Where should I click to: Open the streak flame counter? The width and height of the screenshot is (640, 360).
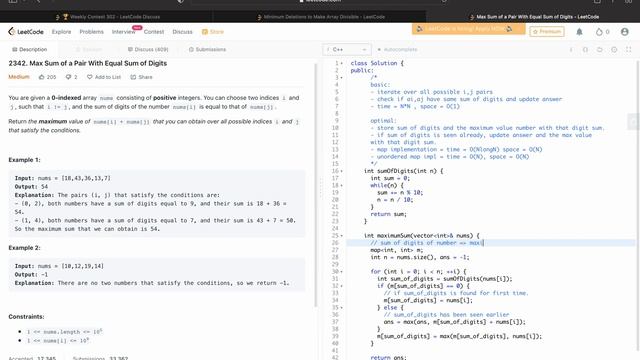(602, 31)
